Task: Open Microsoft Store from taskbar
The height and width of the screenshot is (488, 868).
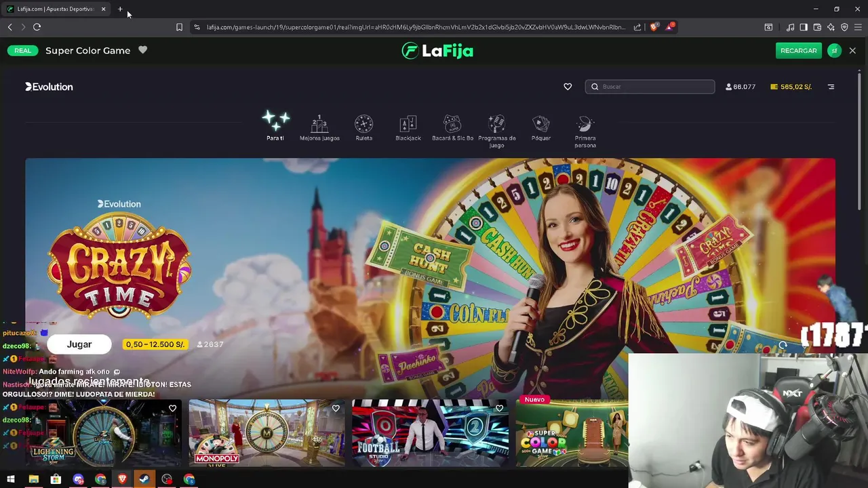Action: click(56, 479)
